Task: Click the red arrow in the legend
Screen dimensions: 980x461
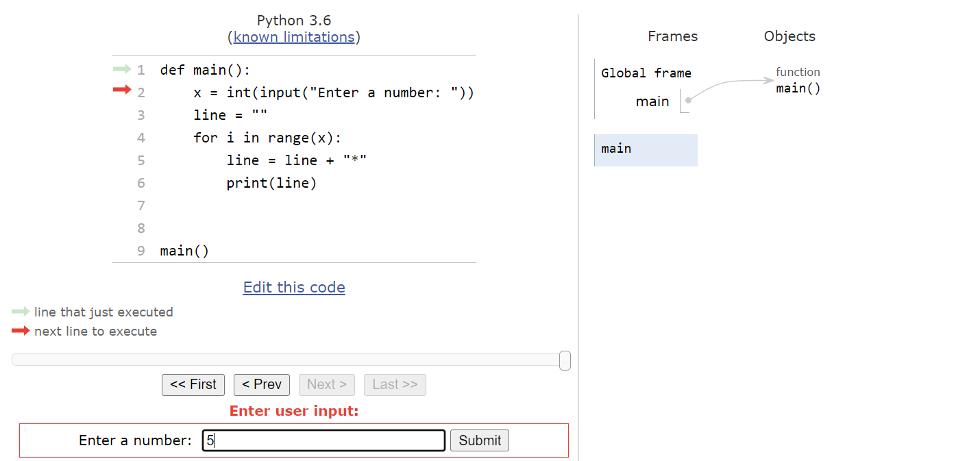Action: coord(21,331)
